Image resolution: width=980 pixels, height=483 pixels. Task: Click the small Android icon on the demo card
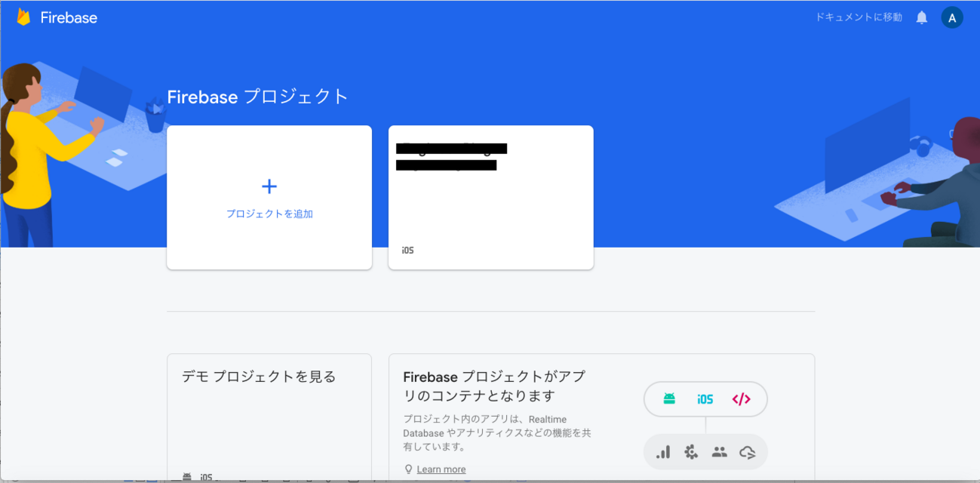click(188, 476)
